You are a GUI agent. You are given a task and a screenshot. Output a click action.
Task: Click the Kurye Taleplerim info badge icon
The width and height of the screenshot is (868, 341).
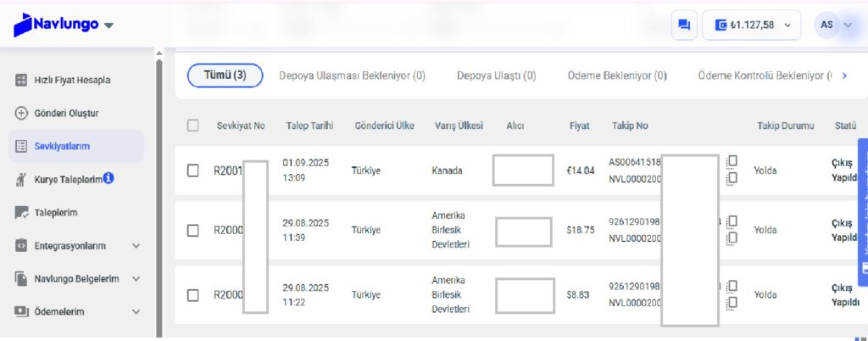click(108, 178)
